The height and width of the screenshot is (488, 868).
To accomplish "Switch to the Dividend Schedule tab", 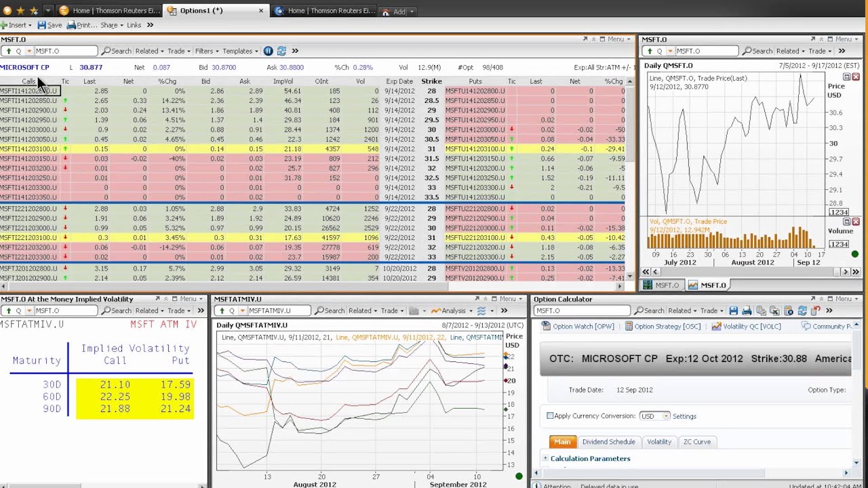I will (608, 441).
